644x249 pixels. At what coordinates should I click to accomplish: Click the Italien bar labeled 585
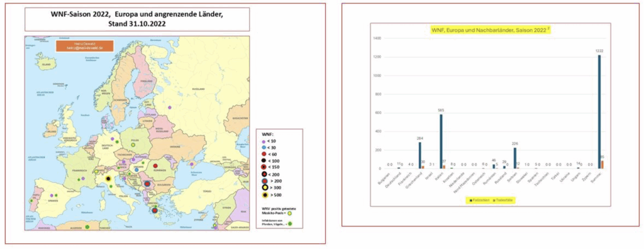tap(441, 141)
